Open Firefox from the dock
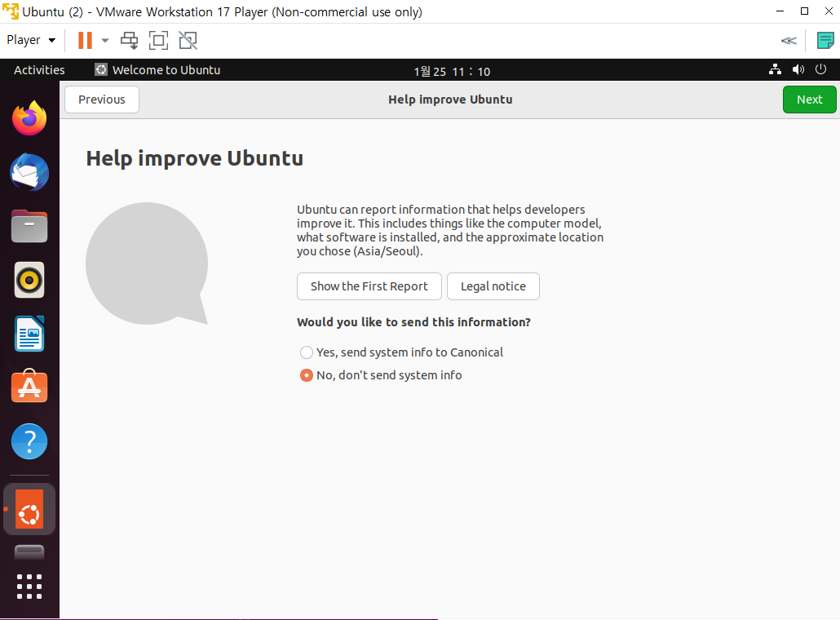Viewport: 840px width, 620px height. (x=29, y=118)
